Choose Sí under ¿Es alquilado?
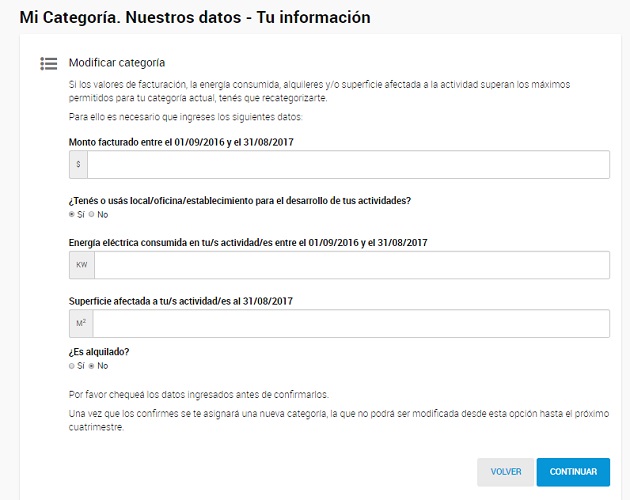The height and width of the screenshot is (500, 630). 72,366
